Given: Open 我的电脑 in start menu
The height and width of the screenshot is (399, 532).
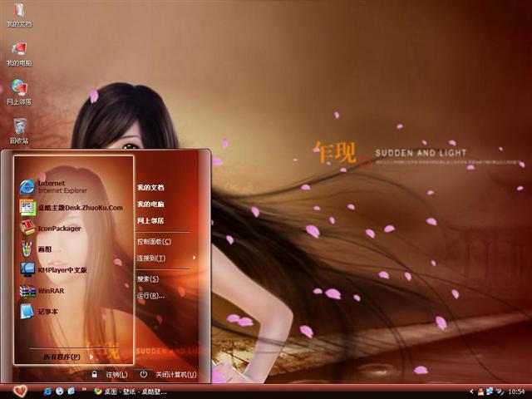Looking at the screenshot, I should click(150, 204).
